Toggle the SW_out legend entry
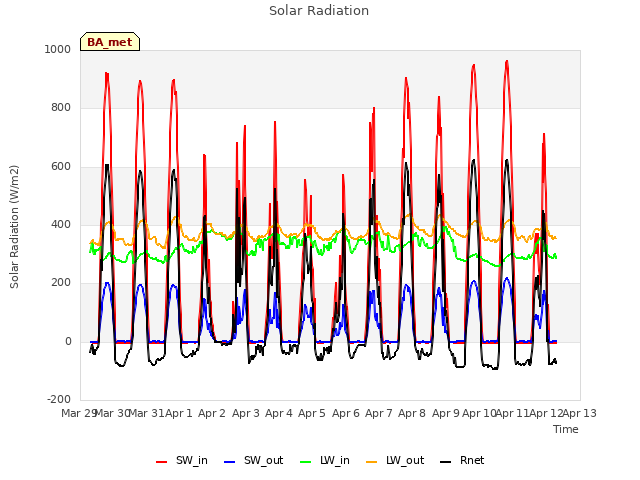Viewport: 640px width, 480px height. tap(253, 460)
